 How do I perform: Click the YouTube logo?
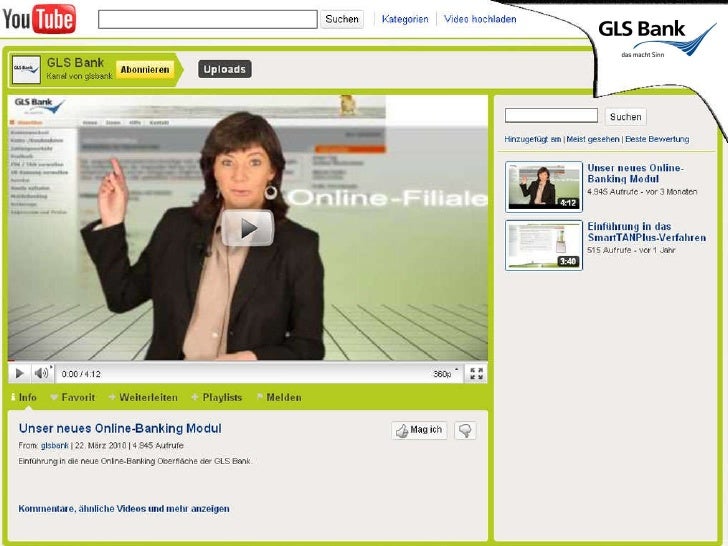coord(39,19)
